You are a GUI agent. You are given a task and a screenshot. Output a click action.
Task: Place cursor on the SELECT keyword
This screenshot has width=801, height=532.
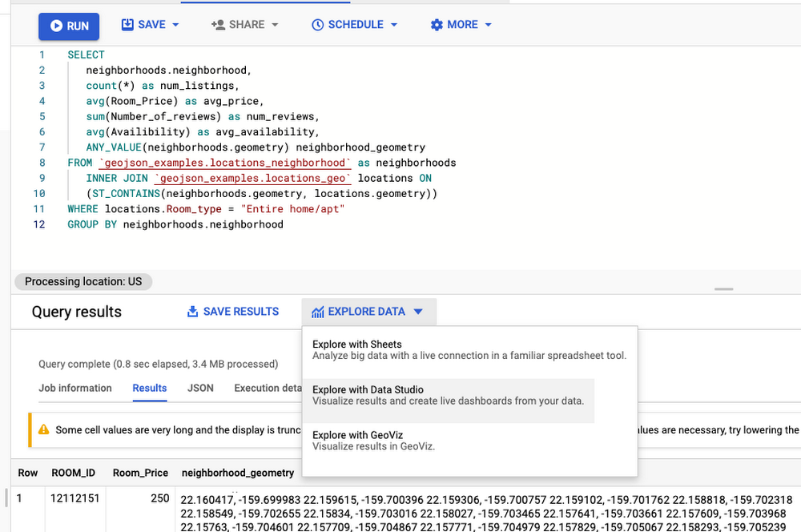pos(86,54)
